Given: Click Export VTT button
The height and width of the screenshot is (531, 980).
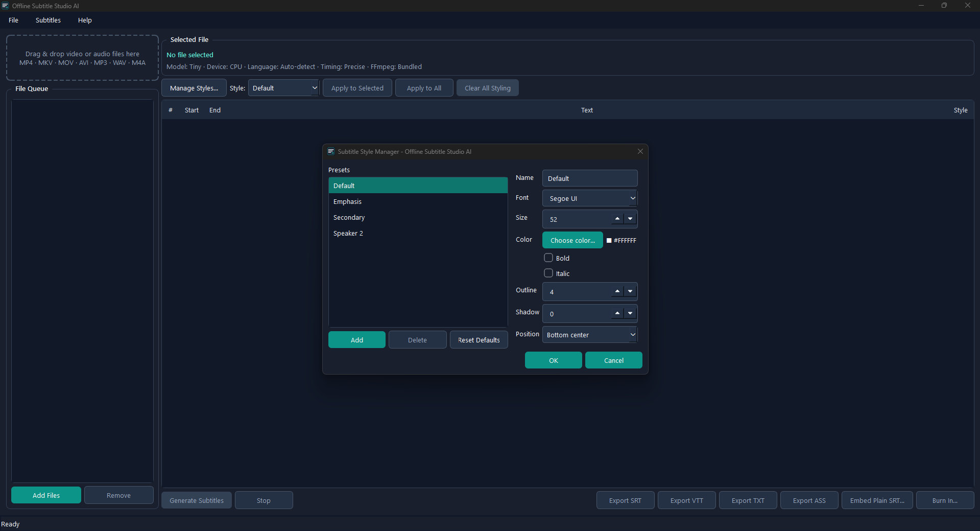Looking at the screenshot, I should [x=687, y=500].
